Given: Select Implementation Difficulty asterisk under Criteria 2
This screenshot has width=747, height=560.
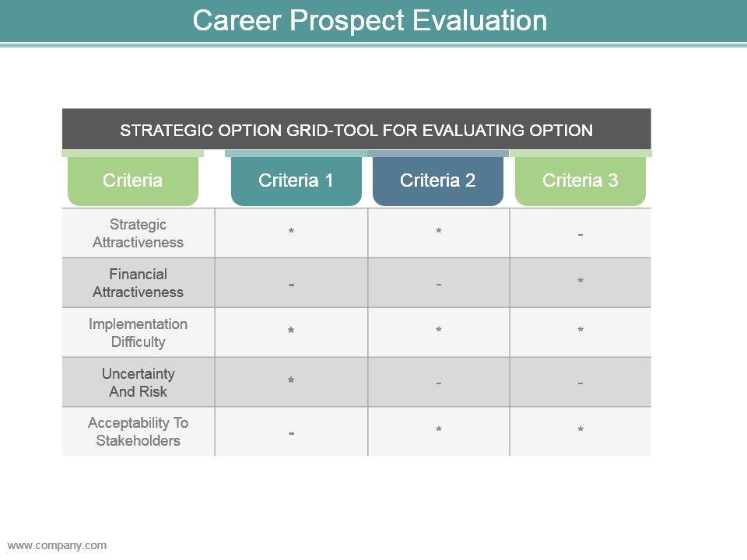Looking at the screenshot, I should point(439,332).
